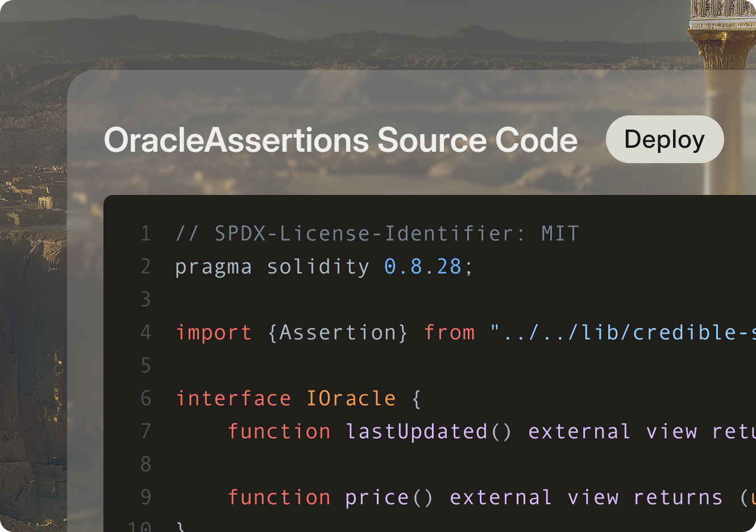
Task: Select the Assertion identifier in the import statement
Action: [x=338, y=332]
